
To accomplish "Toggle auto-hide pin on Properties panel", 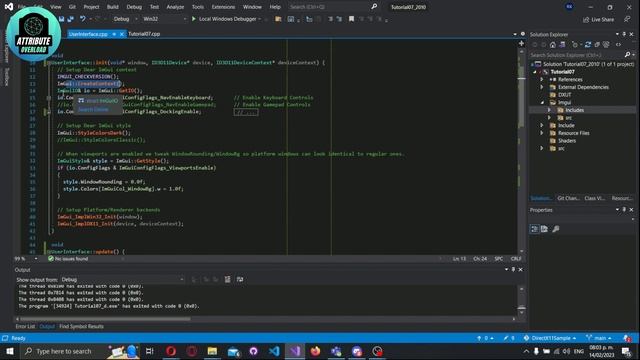I will [624, 209].
